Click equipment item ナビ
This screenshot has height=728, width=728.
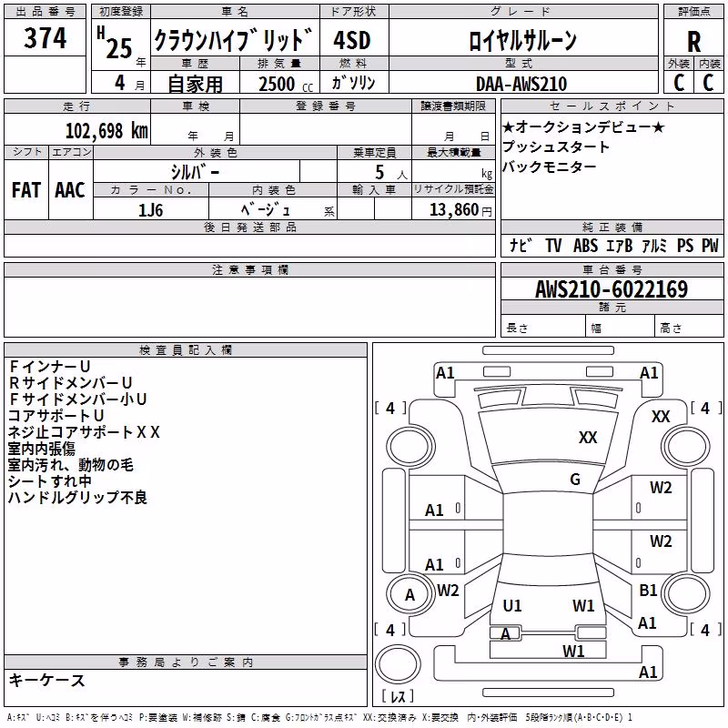520,245
